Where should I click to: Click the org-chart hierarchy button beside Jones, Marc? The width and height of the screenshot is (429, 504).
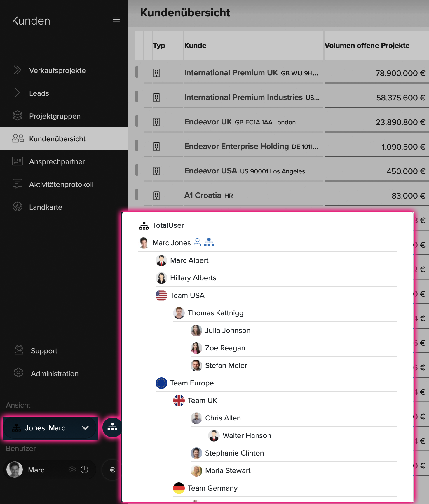pos(112,428)
